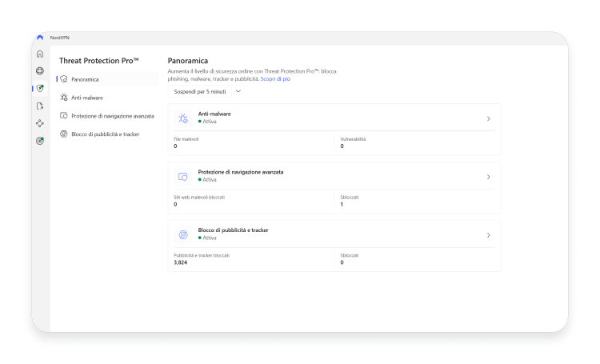Viewport: 600px width, 364px height.
Task: Click the Anti-malware card title
Action: tap(214, 114)
